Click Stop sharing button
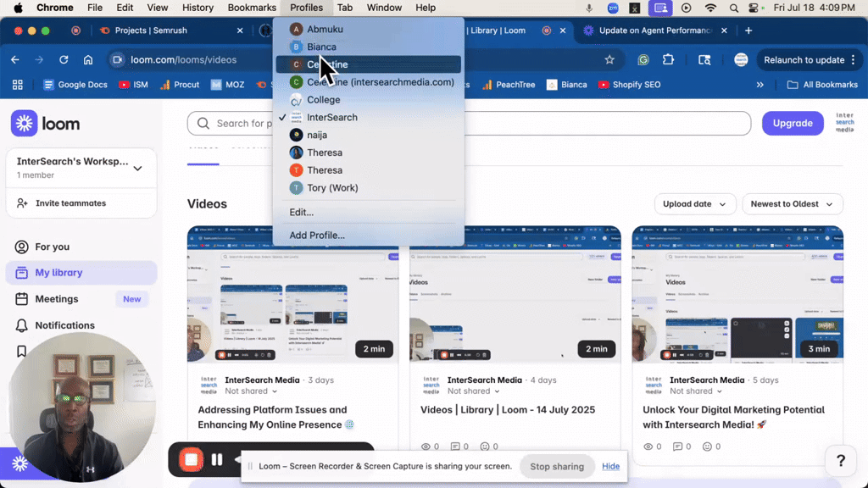This screenshot has height=488, width=868. [557, 467]
